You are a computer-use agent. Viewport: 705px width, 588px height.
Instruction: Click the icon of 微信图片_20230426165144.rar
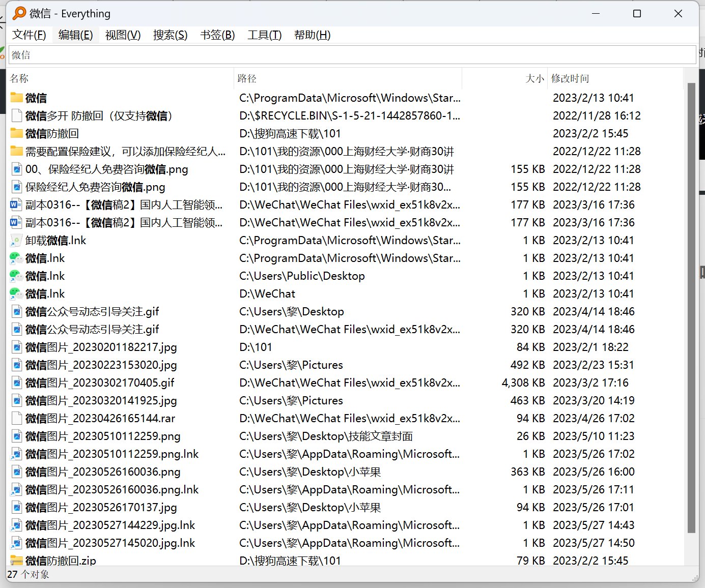coord(17,418)
